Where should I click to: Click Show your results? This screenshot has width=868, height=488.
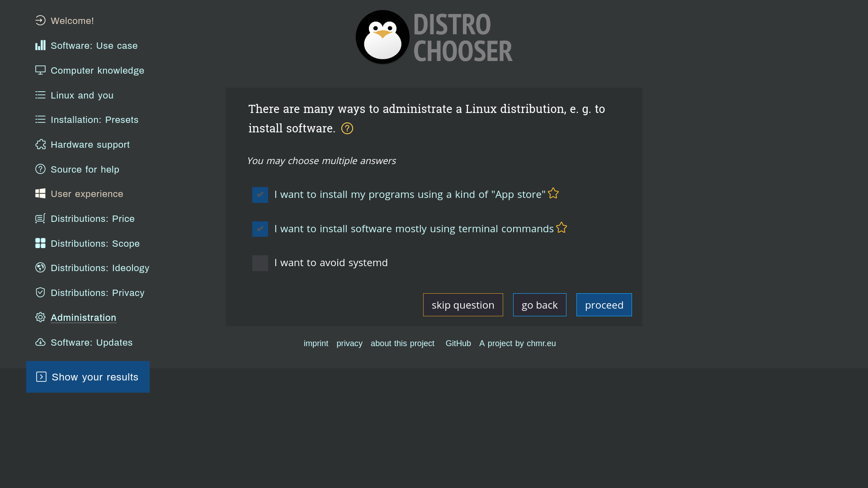(x=88, y=377)
